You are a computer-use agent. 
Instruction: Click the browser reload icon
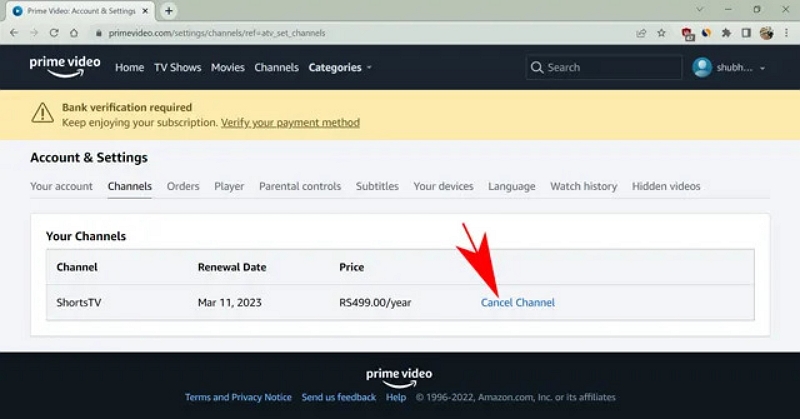[56, 33]
